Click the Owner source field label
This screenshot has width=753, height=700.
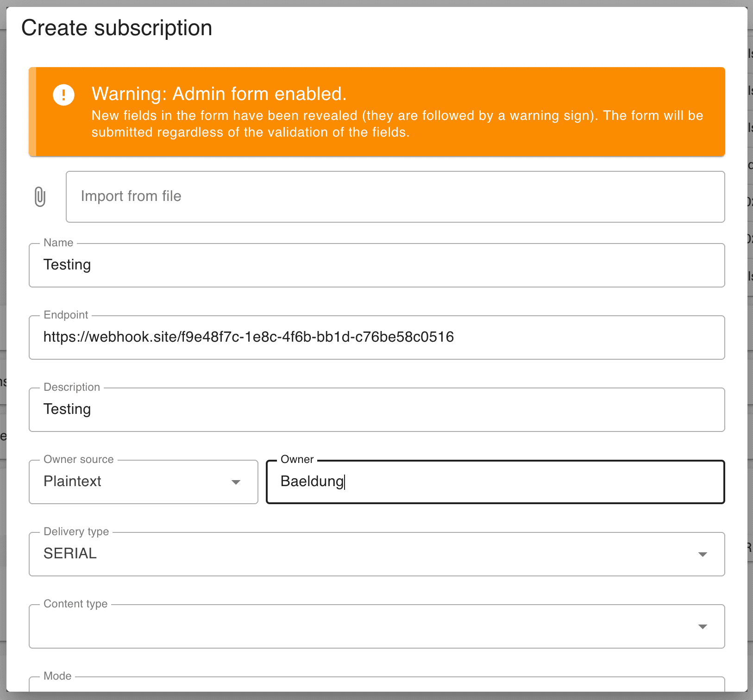pyautogui.click(x=79, y=459)
